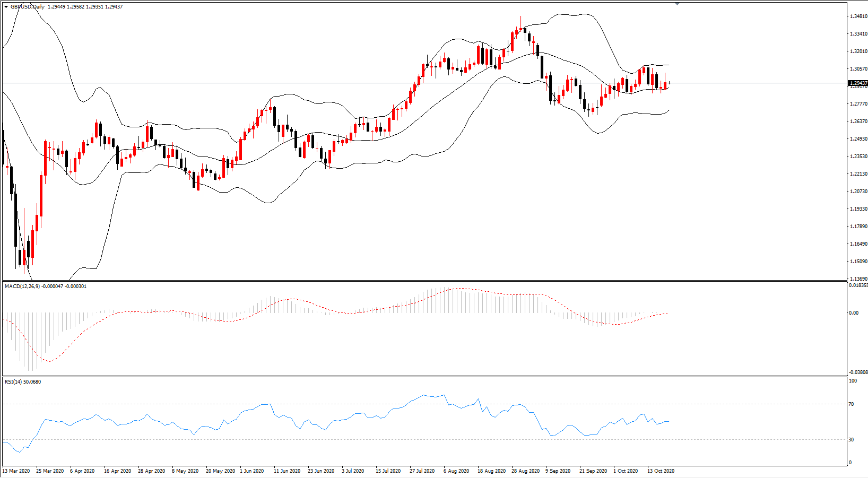Screen dimensions: 868x478
Task: Select the RSI(14) indicator label
Action: tap(13, 382)
